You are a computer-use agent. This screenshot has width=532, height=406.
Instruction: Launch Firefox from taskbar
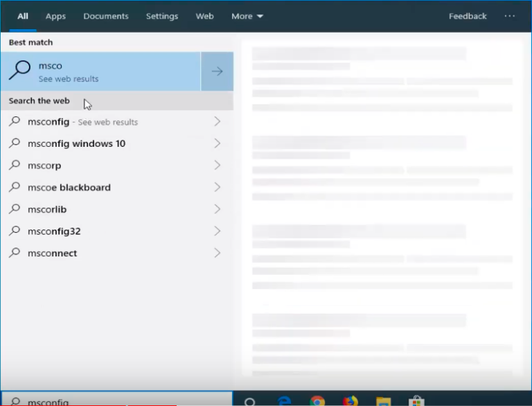click(x=351, y=401)
